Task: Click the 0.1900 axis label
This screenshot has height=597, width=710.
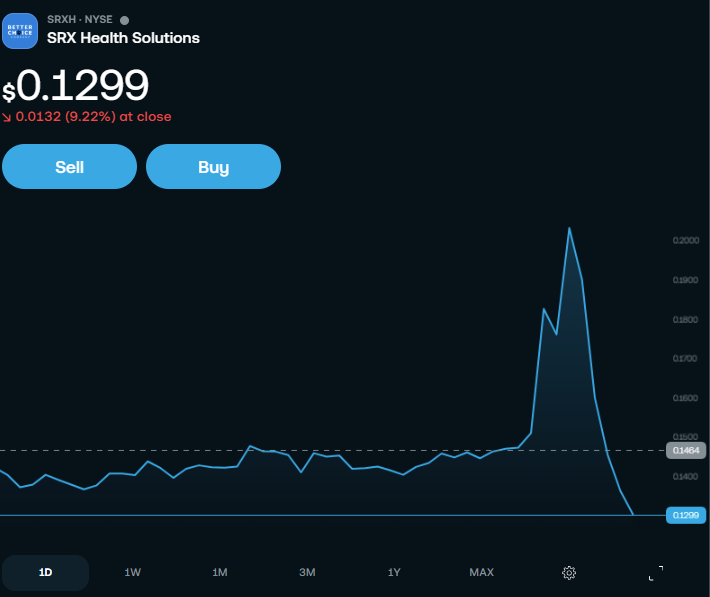Action: point(686,280)
